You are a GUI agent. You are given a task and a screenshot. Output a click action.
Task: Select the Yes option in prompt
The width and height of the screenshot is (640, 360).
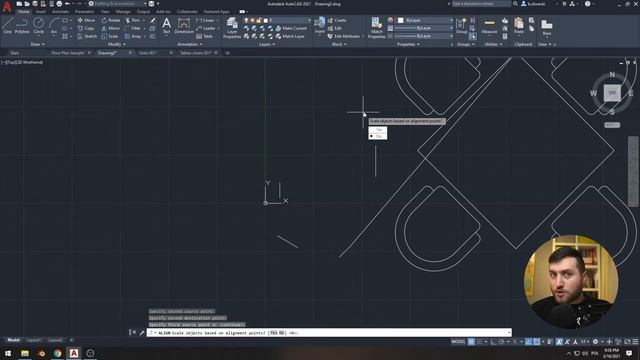point(378,130)
